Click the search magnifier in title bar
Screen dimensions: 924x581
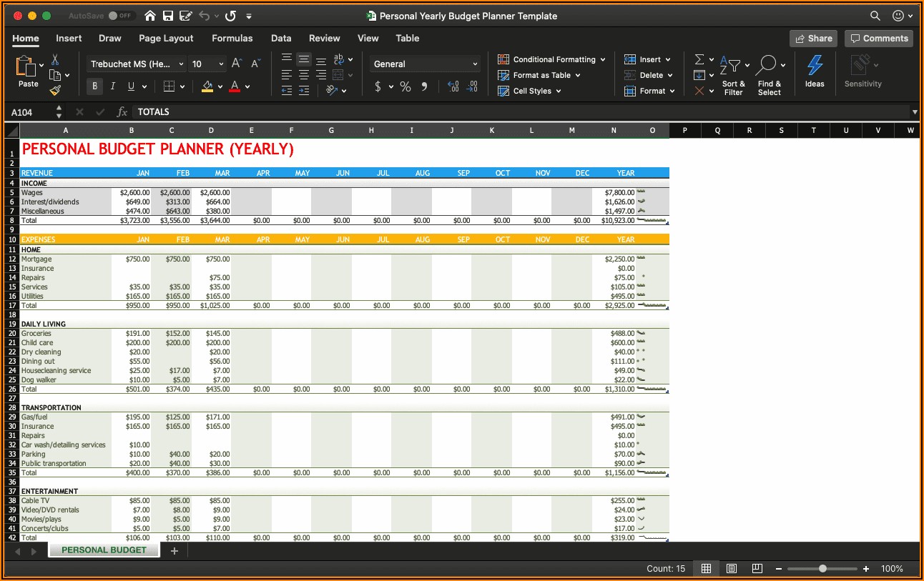click(x=875, y=16)
